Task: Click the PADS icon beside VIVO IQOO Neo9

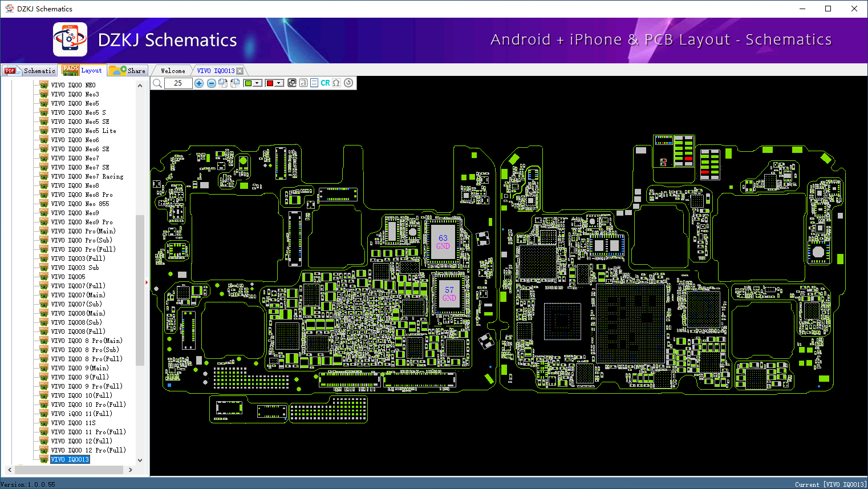Action: (44, 212)
